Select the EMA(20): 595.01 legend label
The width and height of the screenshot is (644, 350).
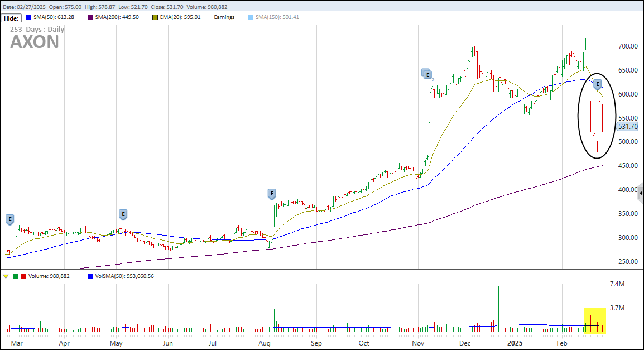(x=180, y=17)
